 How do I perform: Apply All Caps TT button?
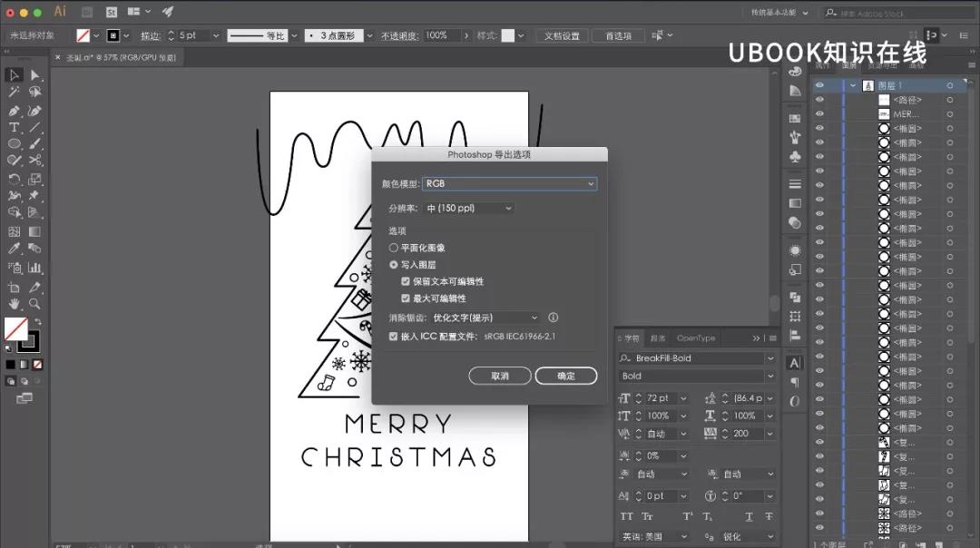click(627, 516)
